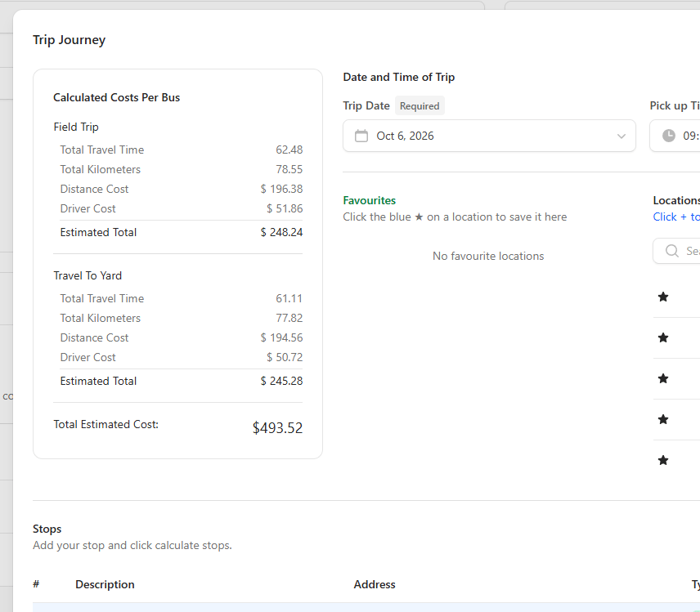Click the Date and Time of Trip heading
The width and height of the screenshot is (700, 612).
399,77
